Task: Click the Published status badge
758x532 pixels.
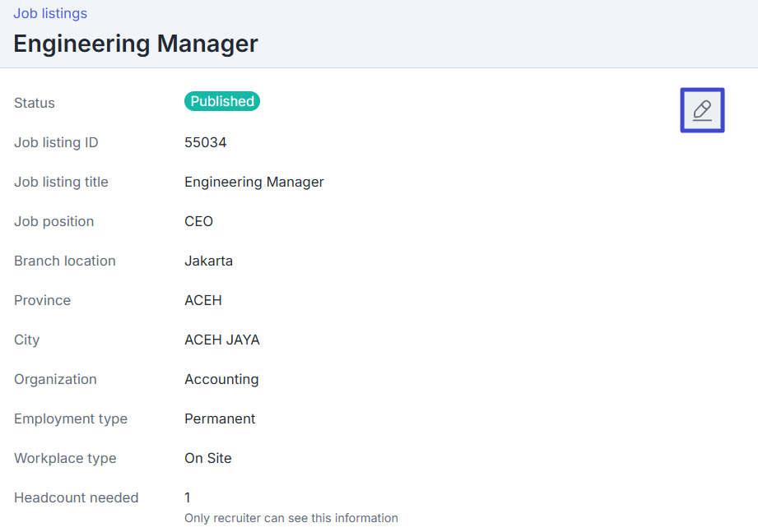Action: click(222, 101)
